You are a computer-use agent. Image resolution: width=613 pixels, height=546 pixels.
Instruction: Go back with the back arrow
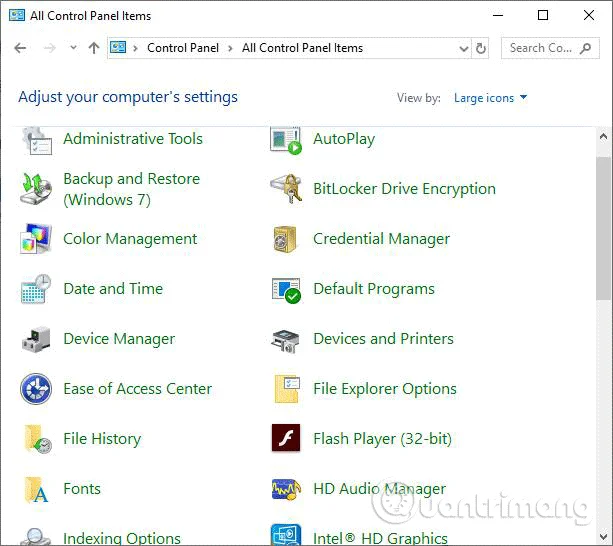click(x=20, y=48)
